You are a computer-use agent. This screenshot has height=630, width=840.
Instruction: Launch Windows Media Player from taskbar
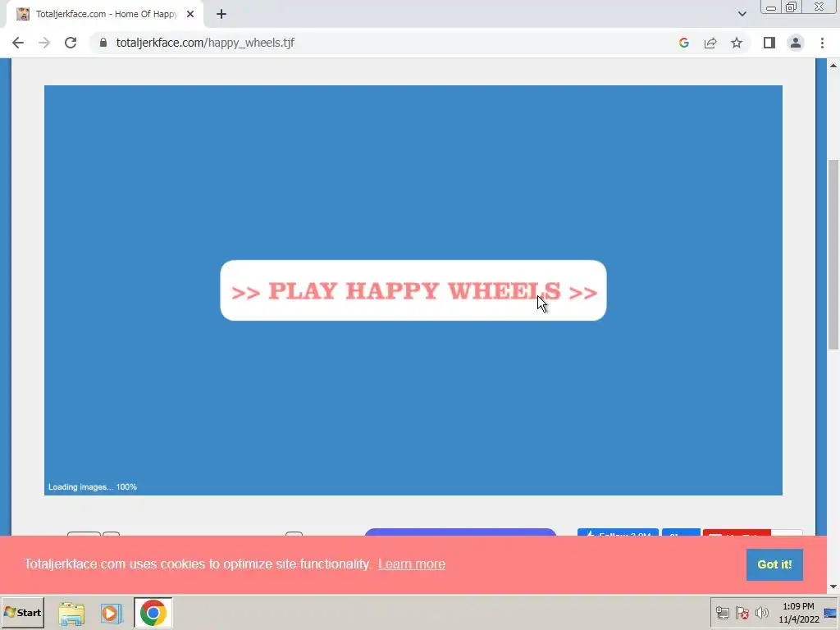tap(112, 613)
